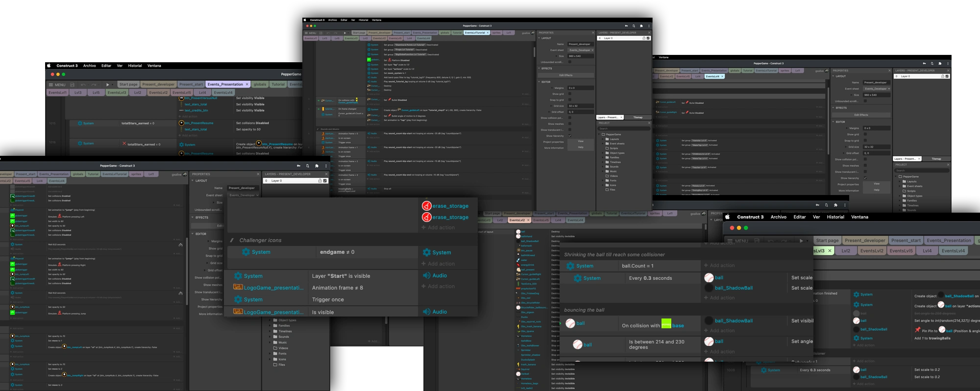
Task: Click the save icon in top-left window toolbar
Action: coord(73,85)
